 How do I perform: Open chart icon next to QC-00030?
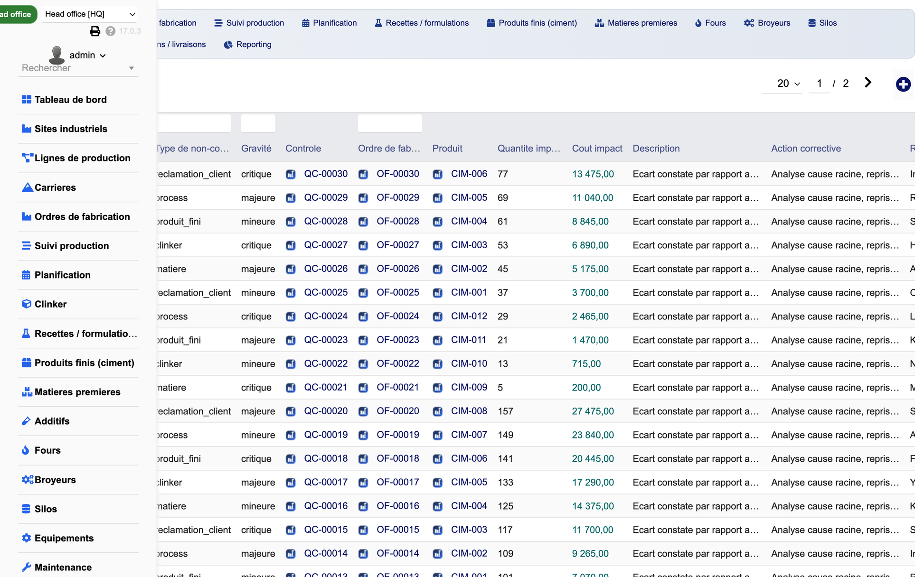pyautogui.click(x=291, y=174)
